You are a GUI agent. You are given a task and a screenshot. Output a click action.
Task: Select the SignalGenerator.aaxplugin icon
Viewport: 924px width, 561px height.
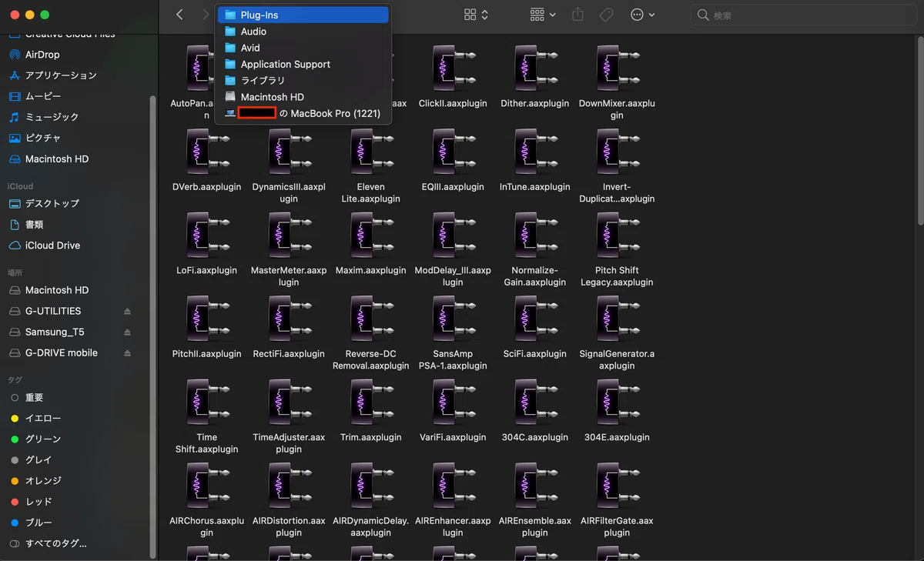(x=617, y=319)
